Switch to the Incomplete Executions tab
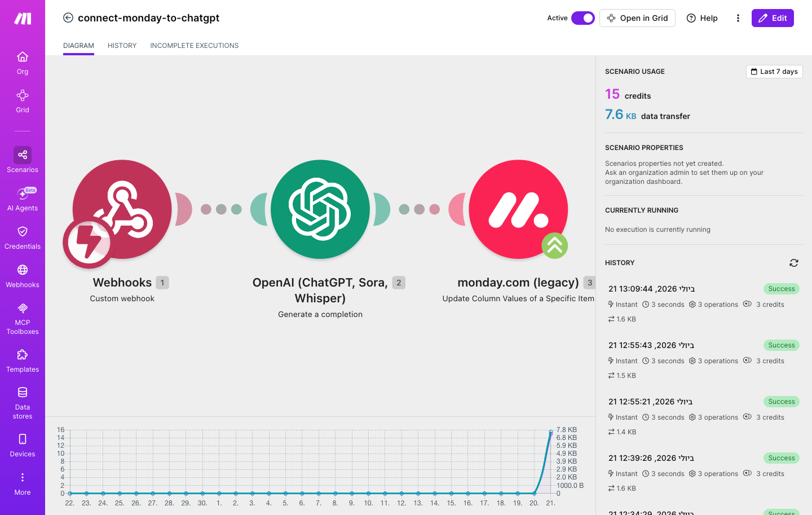Image resolution: width=812 pixels, height=515 pixels. pyautogui.click(x=194, y=46)
